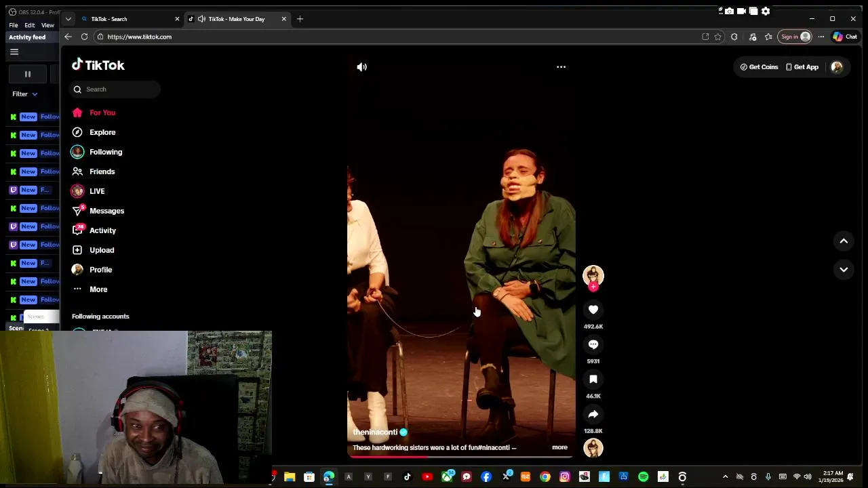The width and height of the screenshot is (868, 488).
Task: Click the browser Sign in button
Action: pyautogui.click(x=795, y=37)
